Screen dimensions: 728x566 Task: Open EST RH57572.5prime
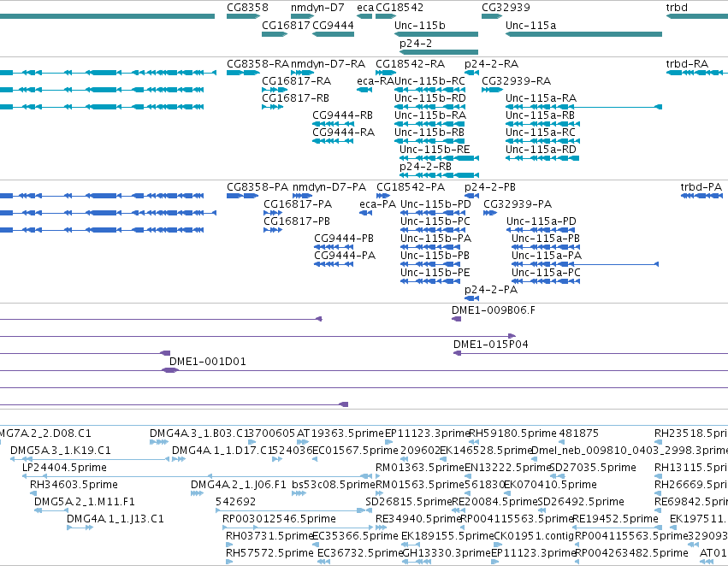coord(269,553)
